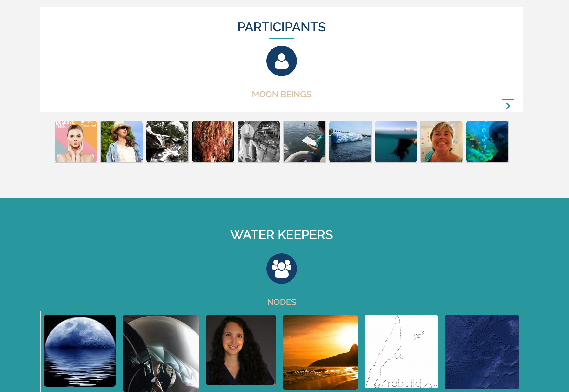Select the man reading on boat thumbnail

(x=305, y=141)
